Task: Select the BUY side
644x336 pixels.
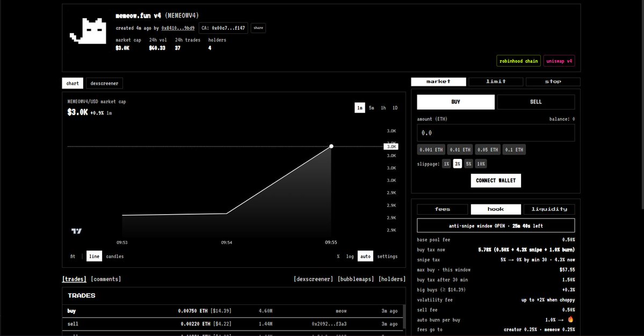Action: (455, 102)
